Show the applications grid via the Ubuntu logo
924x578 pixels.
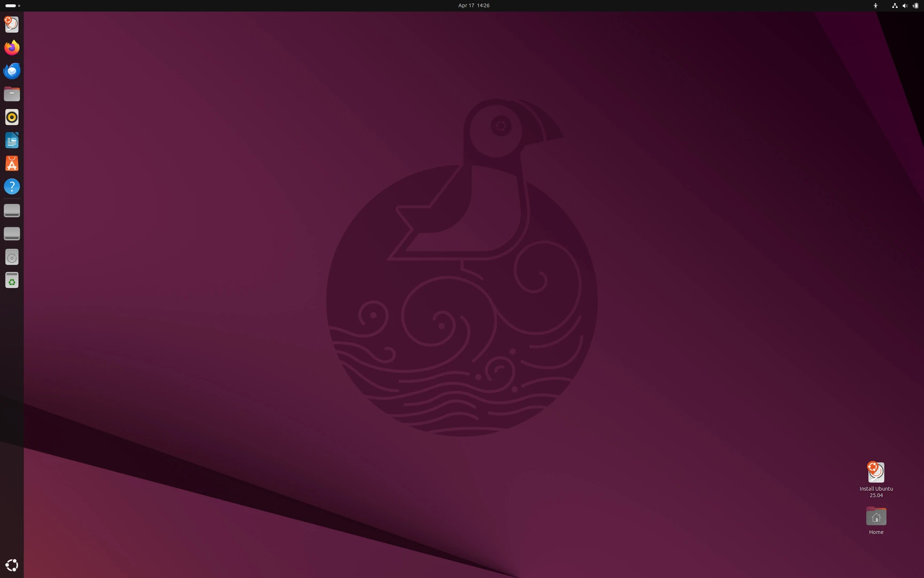[12, 565]
